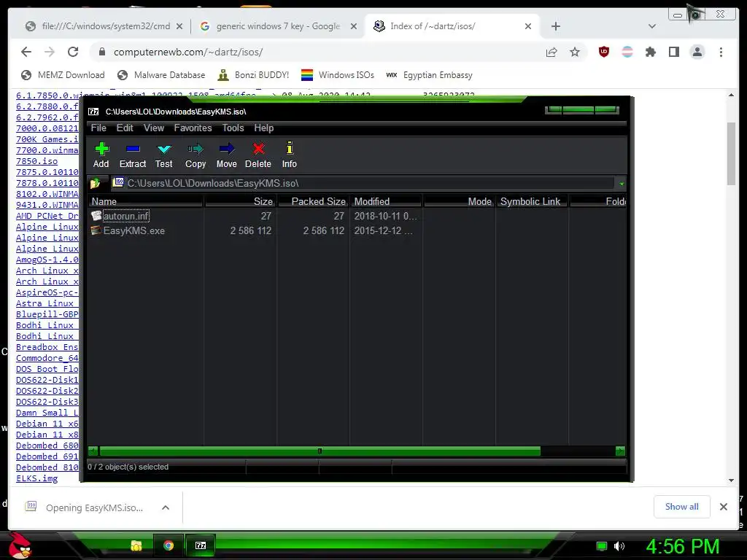Click the 7-Zip address path field

point(362,183)
